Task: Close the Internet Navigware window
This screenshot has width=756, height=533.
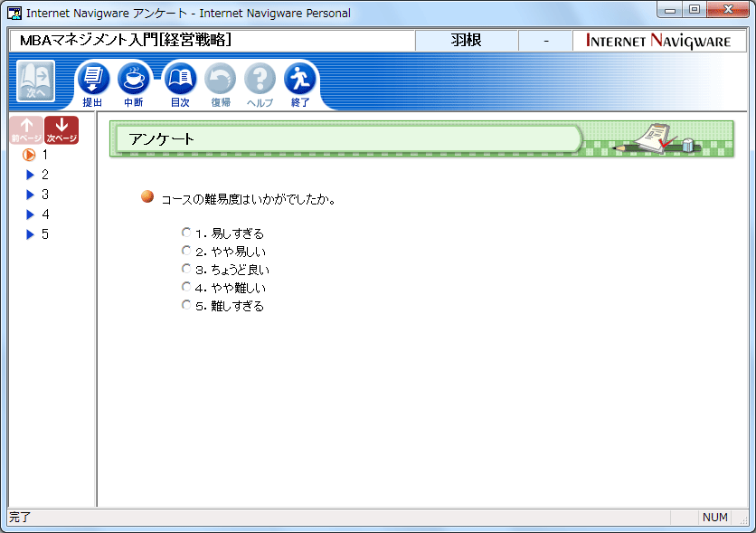Action: pyautogui.click(x=728, y=10)
